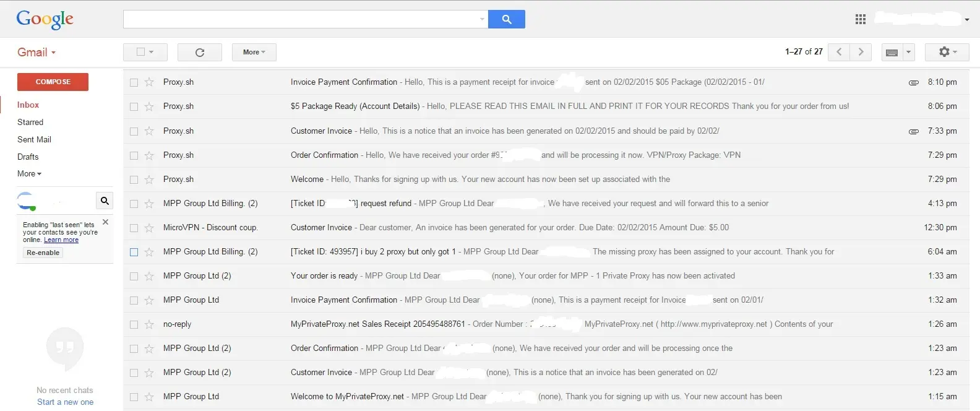
Task: Go to older messages with the right arrow
Action: (861, 52)
